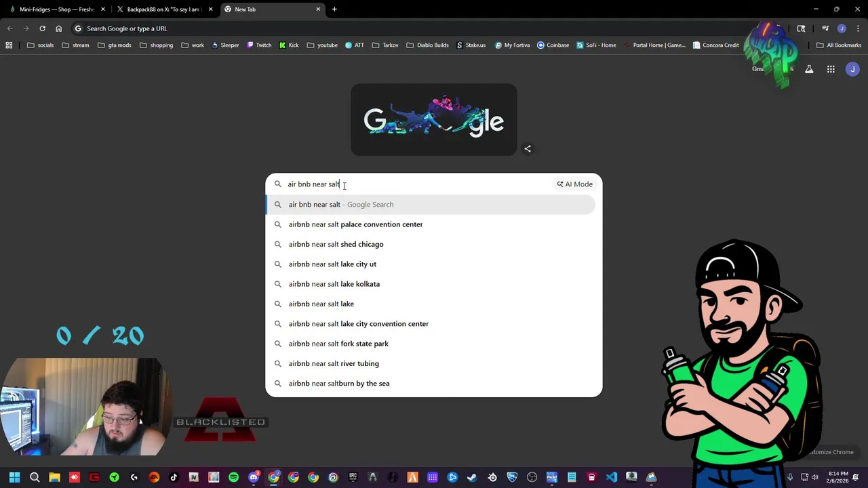Close the Mini-Fridges tab

point(103,9)
